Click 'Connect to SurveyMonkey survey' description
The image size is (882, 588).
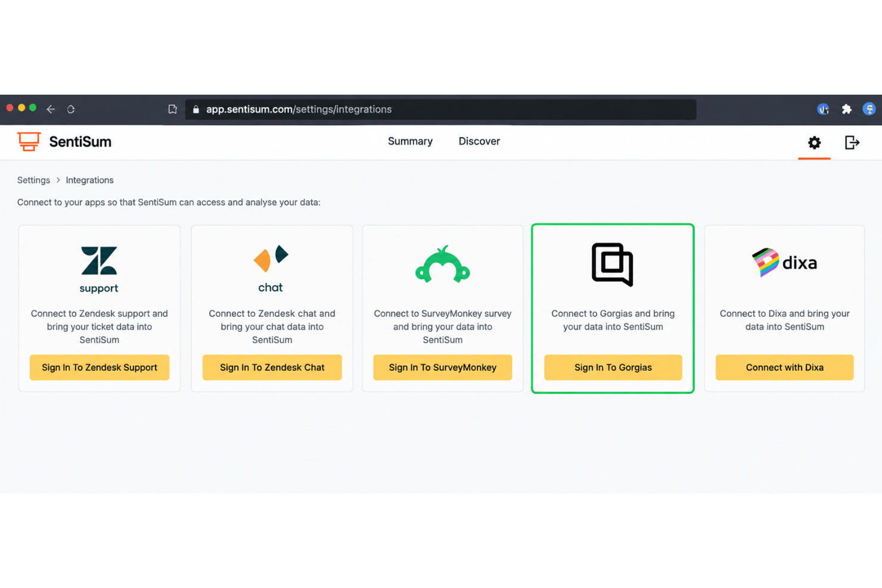coord(443,313)
